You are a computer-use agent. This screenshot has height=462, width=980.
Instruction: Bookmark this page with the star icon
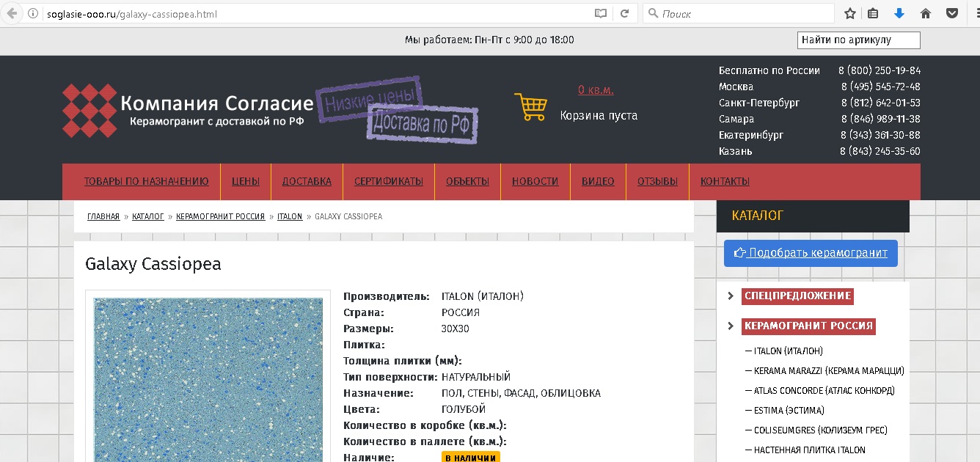coord(850,13)
